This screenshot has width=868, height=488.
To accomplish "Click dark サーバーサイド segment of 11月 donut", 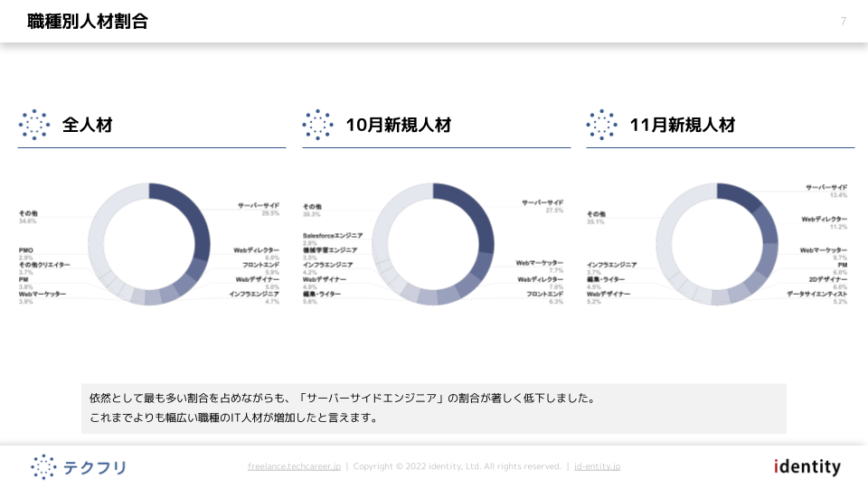I will click(x=741, y=195).
